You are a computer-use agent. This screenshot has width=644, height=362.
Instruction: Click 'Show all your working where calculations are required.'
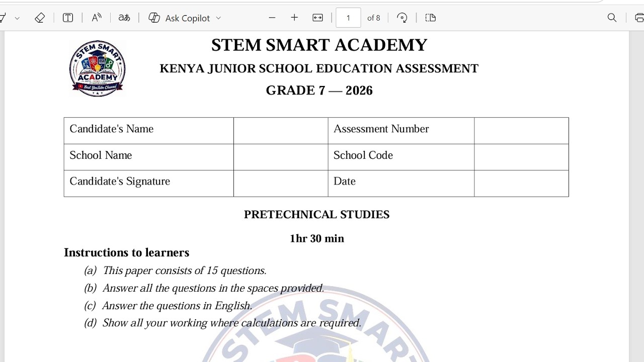[231, 323]
